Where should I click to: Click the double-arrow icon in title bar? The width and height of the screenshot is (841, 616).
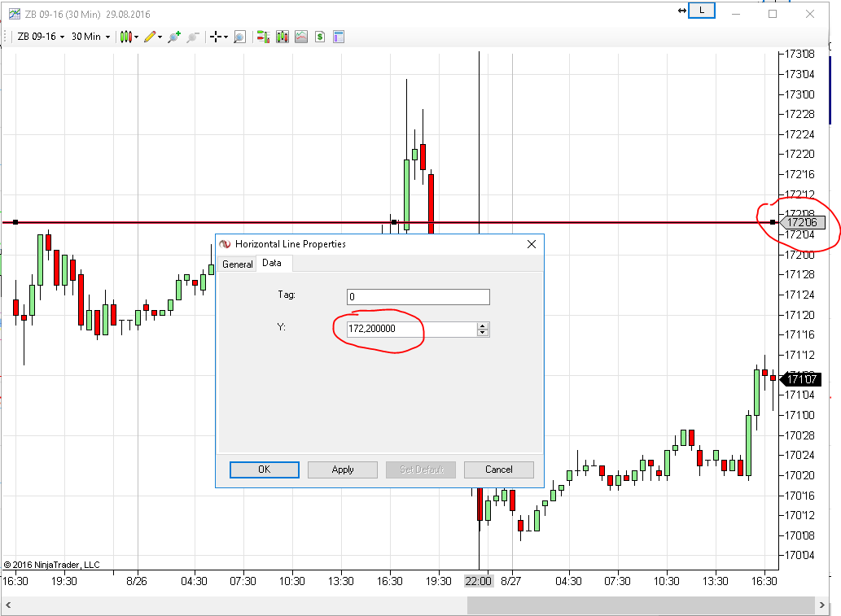coord(681,11)
